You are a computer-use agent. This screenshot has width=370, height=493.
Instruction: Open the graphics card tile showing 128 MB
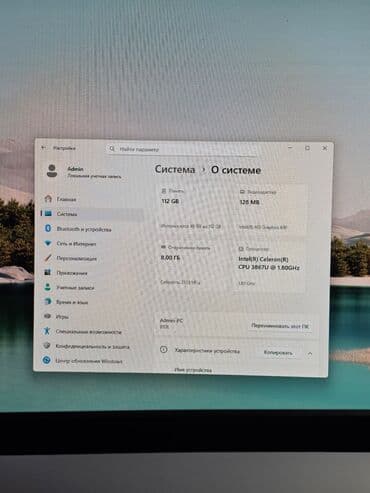pos(270,210)
